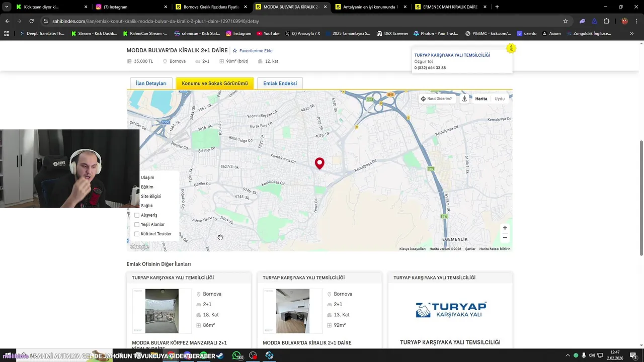The height and width of the screenshot is (362, 644).
Task: Open Axiom bookmark
Action: click(x=551, y=33)
